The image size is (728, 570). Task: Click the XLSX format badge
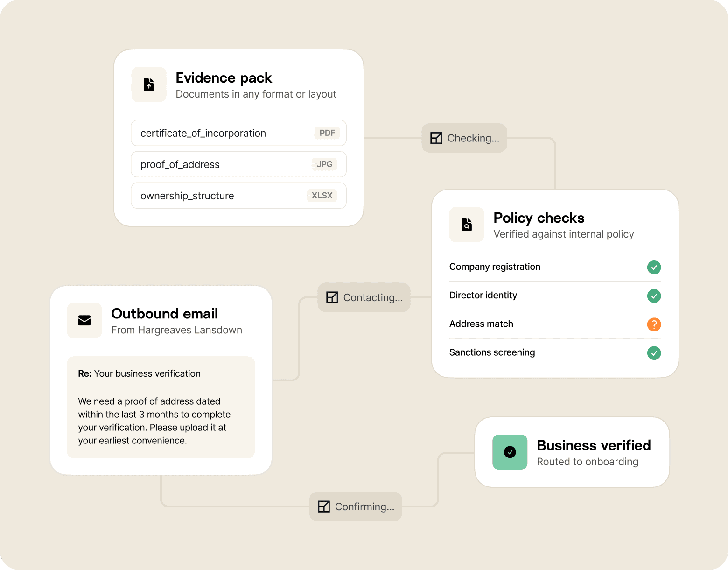tap(322, 196)
